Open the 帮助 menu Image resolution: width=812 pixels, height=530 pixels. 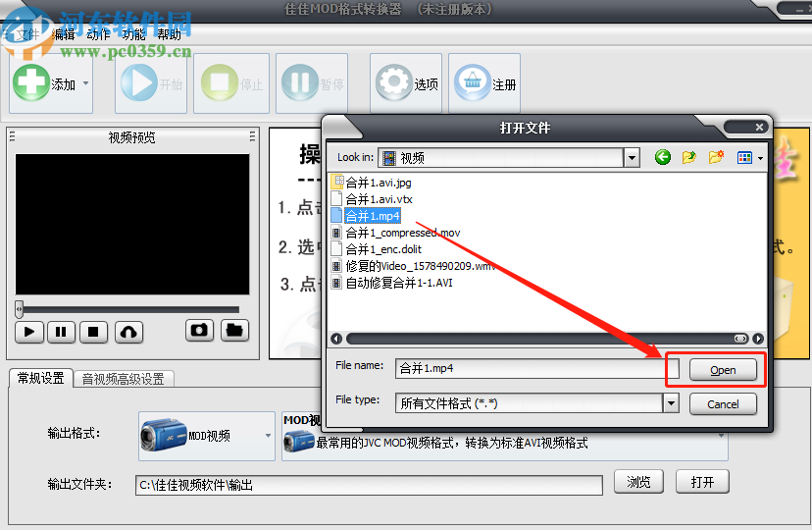[x=169, y=34]
